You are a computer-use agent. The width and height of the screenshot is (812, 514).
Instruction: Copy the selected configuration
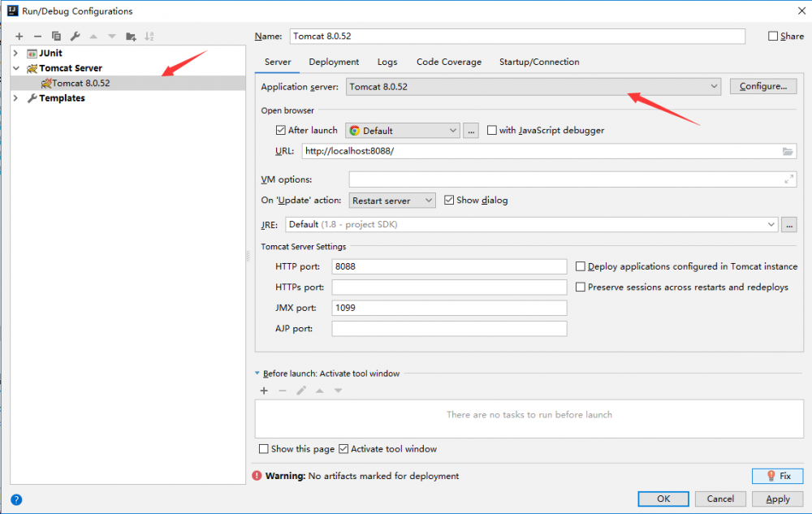click(x=57, y=37)
